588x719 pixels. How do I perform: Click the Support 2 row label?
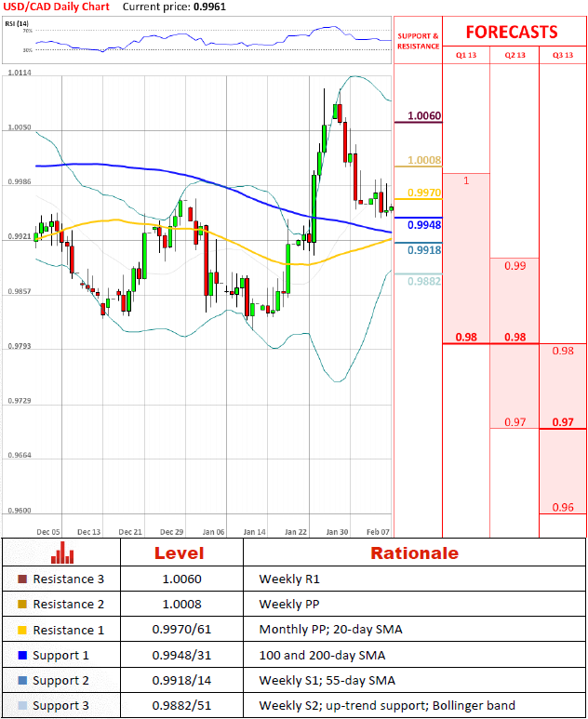[x=60, y=681]
